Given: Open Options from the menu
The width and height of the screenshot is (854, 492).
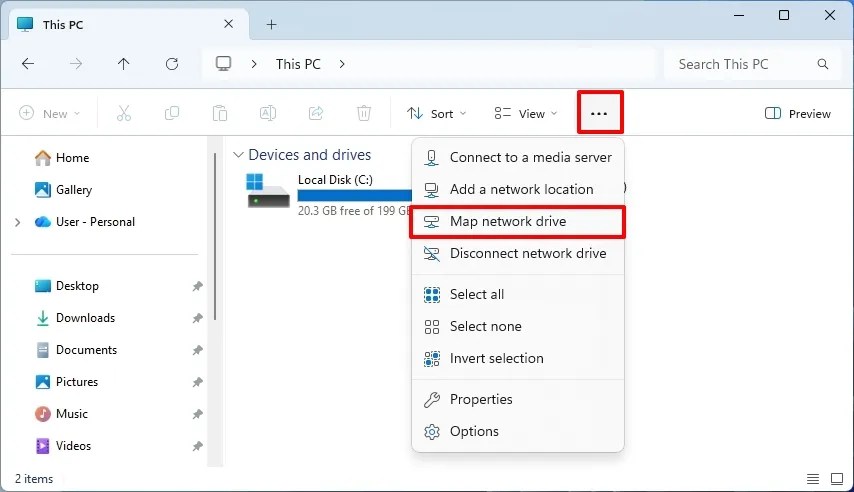Looking at the screenshot, I should tap(518, 432).
